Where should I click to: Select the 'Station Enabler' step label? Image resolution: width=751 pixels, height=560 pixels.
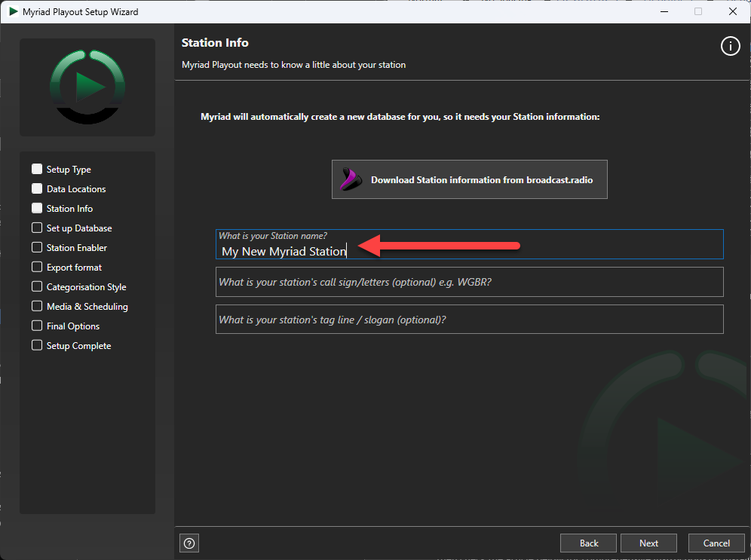(x=77, y=248)
